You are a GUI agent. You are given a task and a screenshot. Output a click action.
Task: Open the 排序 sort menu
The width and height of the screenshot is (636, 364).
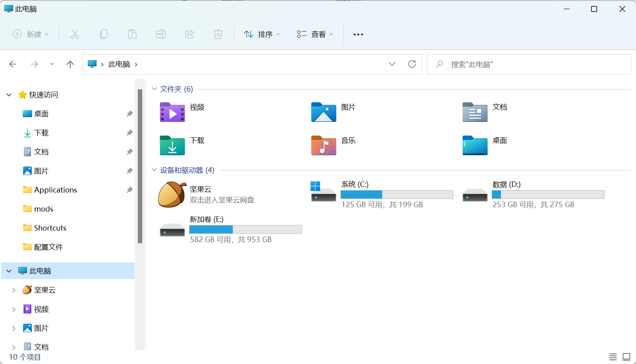pyautogui.click(x=262, y=34)
